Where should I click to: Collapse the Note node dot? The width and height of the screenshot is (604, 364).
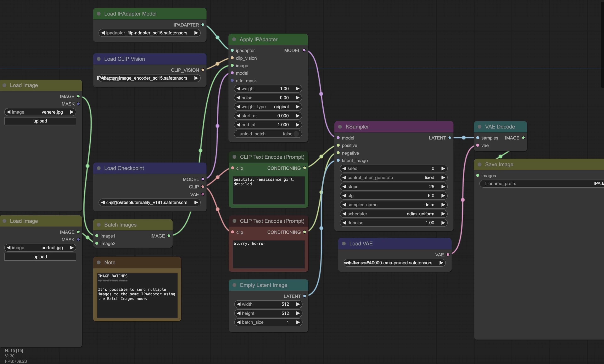99,262
